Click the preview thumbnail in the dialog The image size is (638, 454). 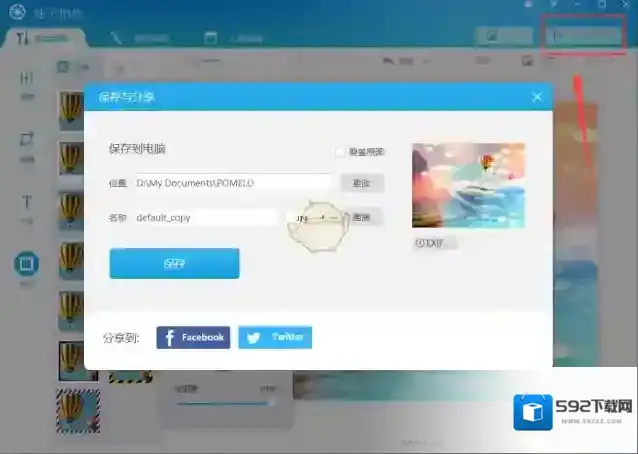[x=468, y=186]
